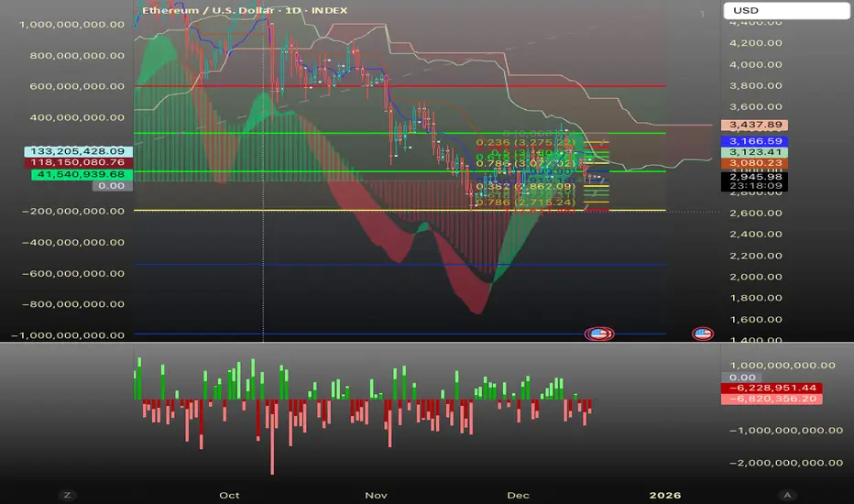Click the current price label 2,945.98

[754, 177]
